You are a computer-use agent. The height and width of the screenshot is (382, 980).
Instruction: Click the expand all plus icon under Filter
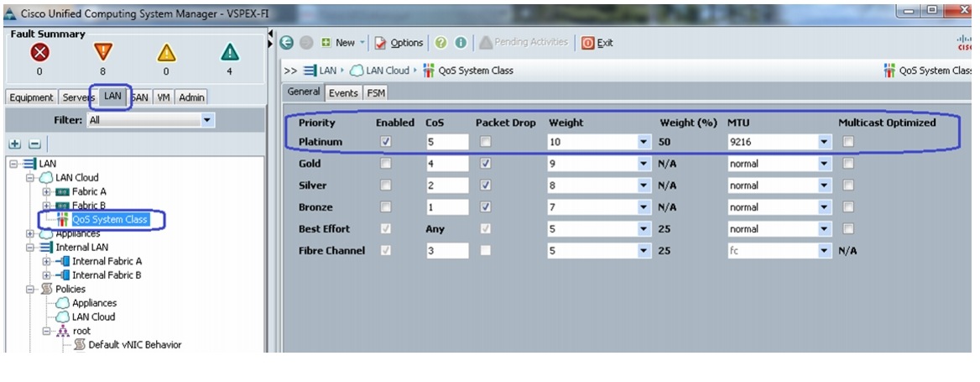pos(15,144)
